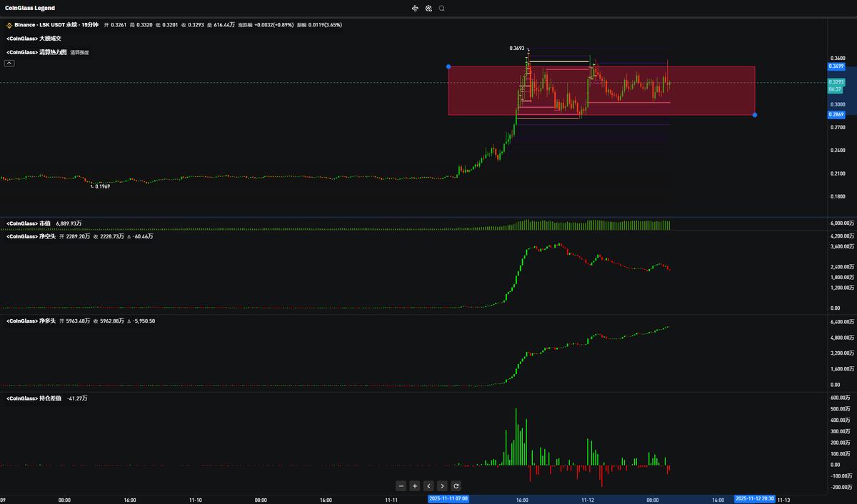
Task: Click the search magnifier icon at top
Action: coord(442,9)
